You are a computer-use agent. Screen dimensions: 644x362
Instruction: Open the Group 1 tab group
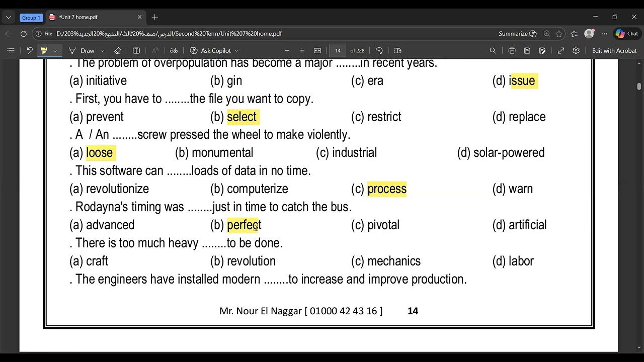coord(31,18)
